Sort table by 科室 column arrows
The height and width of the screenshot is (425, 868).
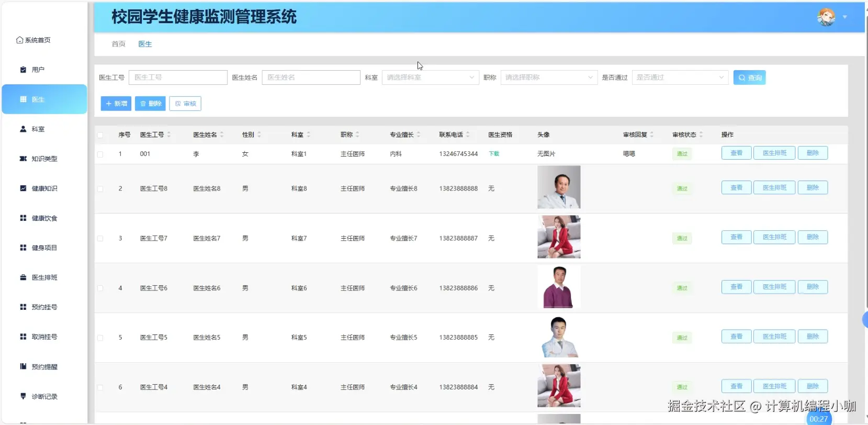pos(309,135)
